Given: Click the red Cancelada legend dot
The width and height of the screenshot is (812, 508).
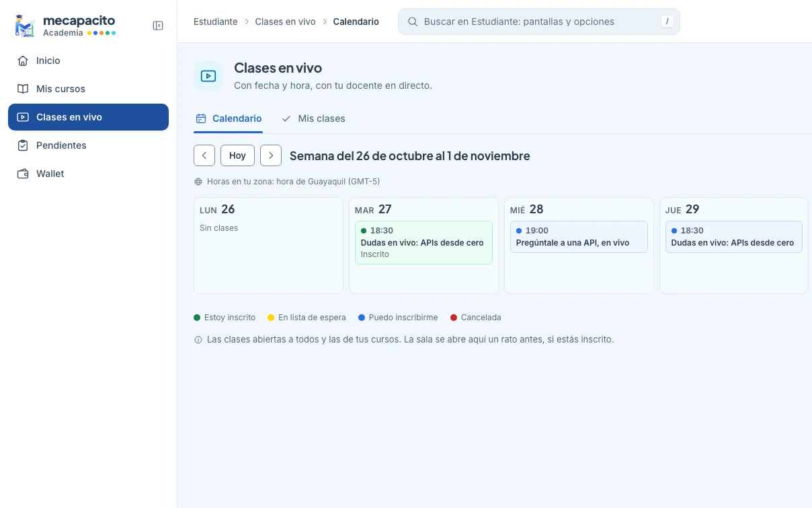Looking at the screenshot, I should tap(454, 318).
